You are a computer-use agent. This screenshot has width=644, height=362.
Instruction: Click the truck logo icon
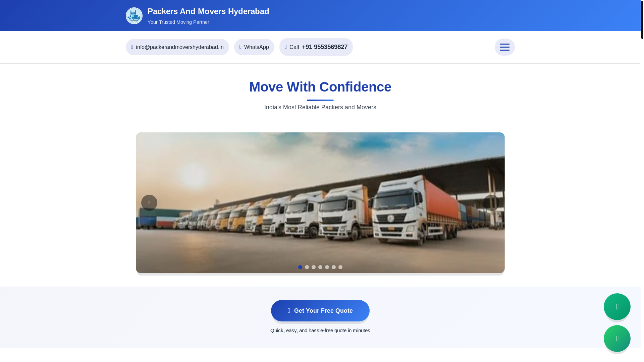point(134,16)
